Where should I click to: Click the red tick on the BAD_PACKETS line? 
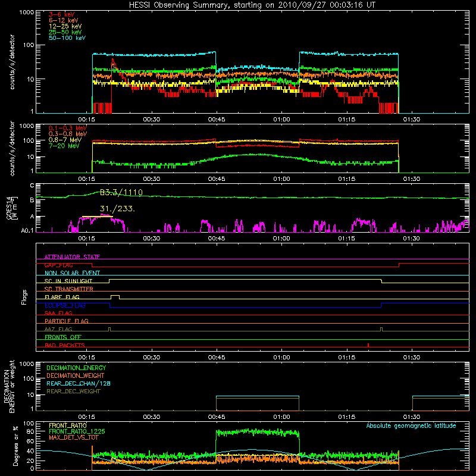pos(368,345)
